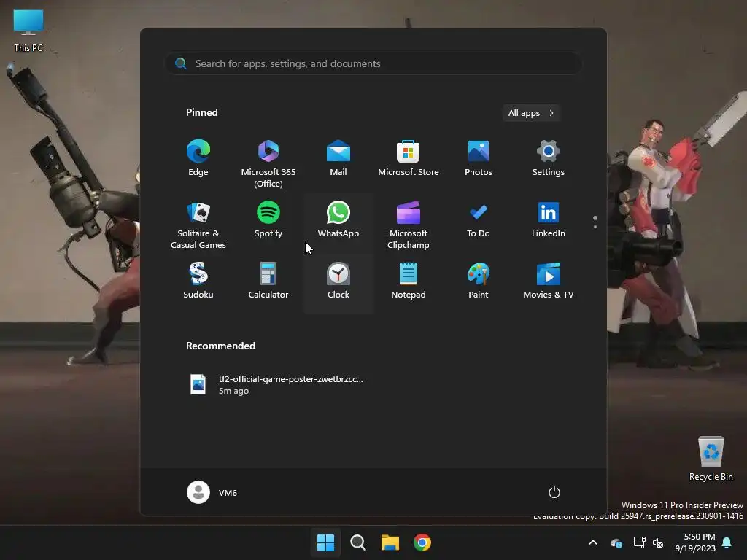Image resolution: width=747 pixels, height=560 pixels.
Task: Launch the Paint app
Action: pyautogui.click(x=479, y=281)
